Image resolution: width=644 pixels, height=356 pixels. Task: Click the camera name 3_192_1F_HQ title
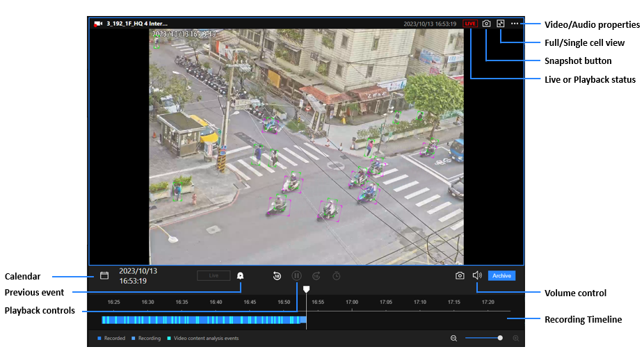coord(136,24)
